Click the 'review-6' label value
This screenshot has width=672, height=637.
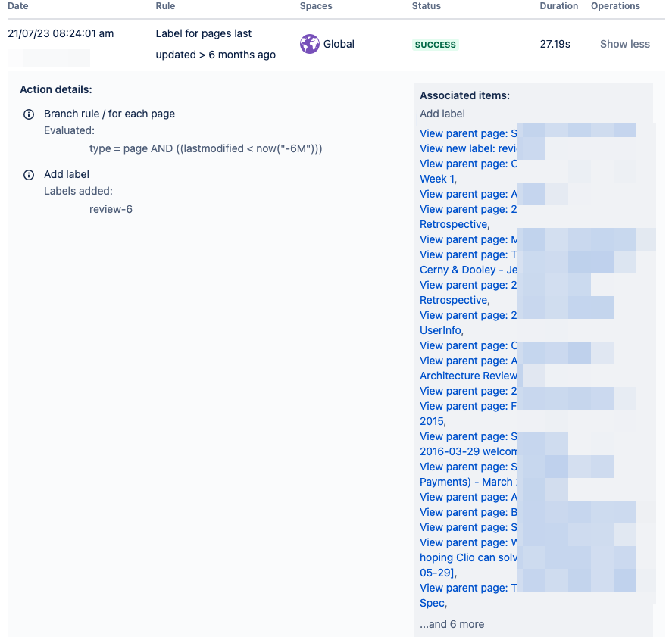coord(111,209)
